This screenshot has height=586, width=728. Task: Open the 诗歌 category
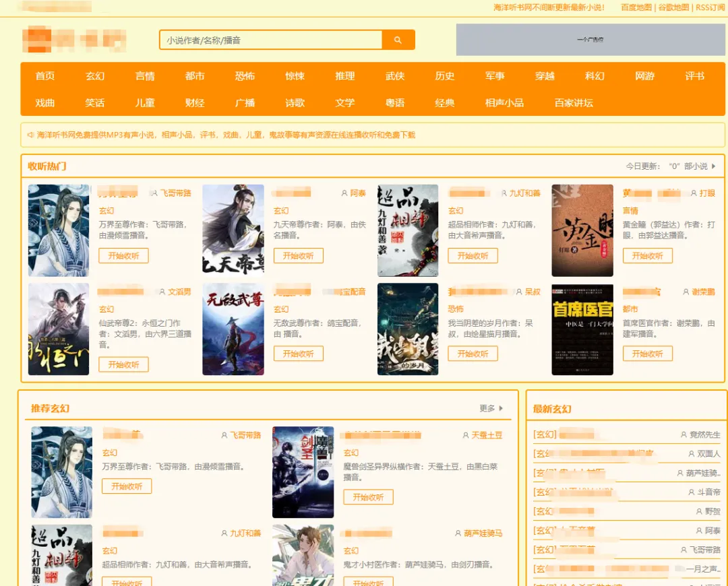[x=295, y=103]
